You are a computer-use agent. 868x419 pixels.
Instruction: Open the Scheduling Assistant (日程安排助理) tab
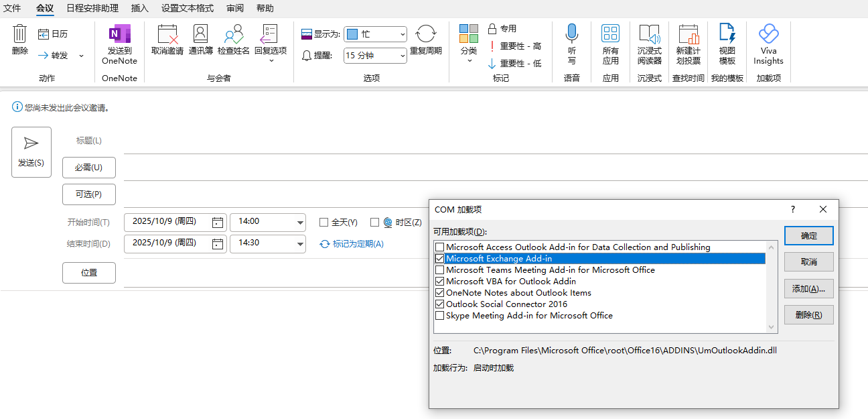92,8
